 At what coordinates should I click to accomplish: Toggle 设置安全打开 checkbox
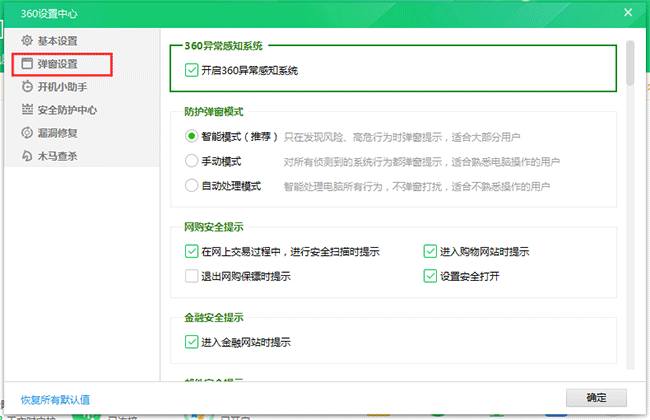click(430, 276)
